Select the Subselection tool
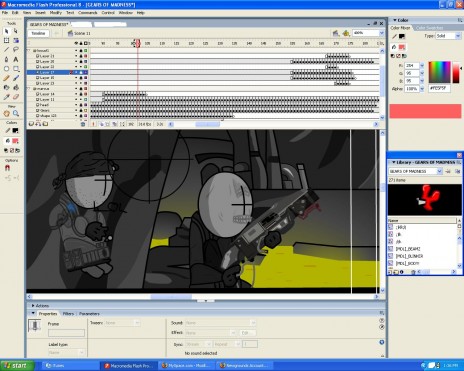This screenshot has height=371, width=464. pos(16,31)
